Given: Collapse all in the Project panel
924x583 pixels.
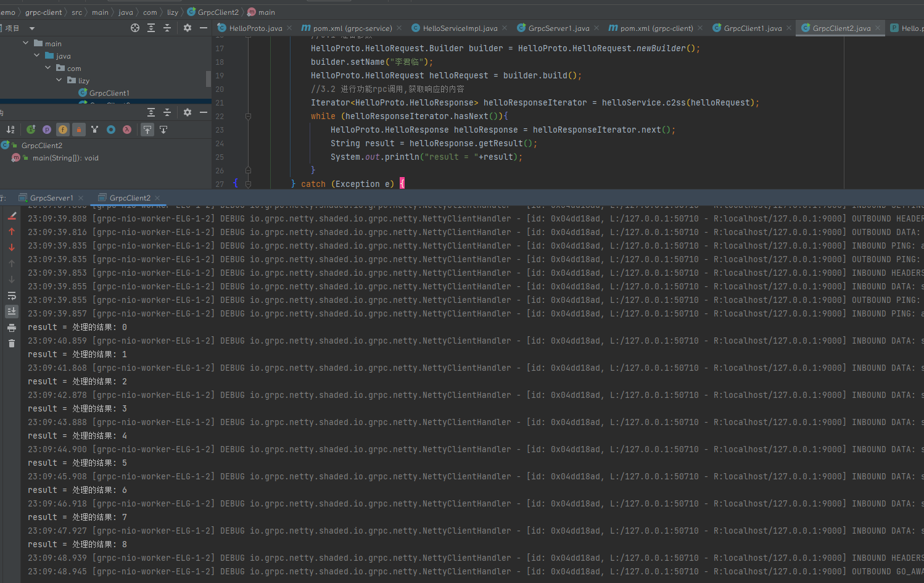Looking at the screenshot, I should click(167, 28).
